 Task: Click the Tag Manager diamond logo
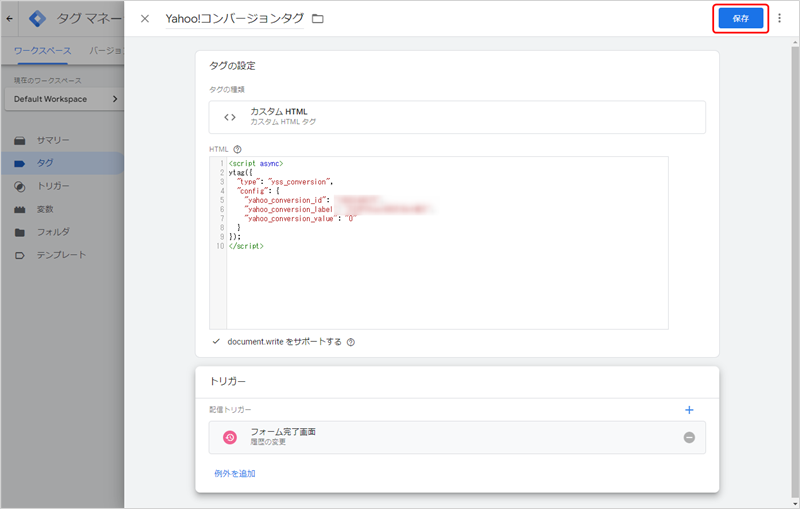pos(37,19)
